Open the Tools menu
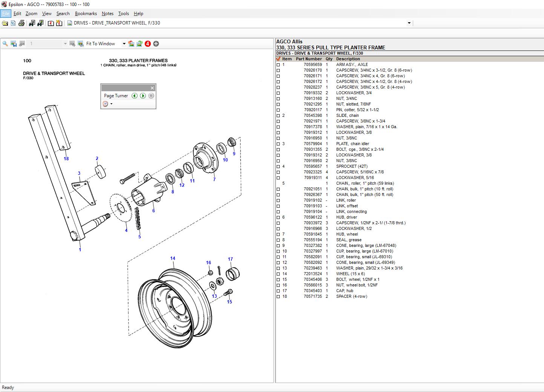This screenshot has width=544, height=392. pyautogui.click(x=124, y=14)
